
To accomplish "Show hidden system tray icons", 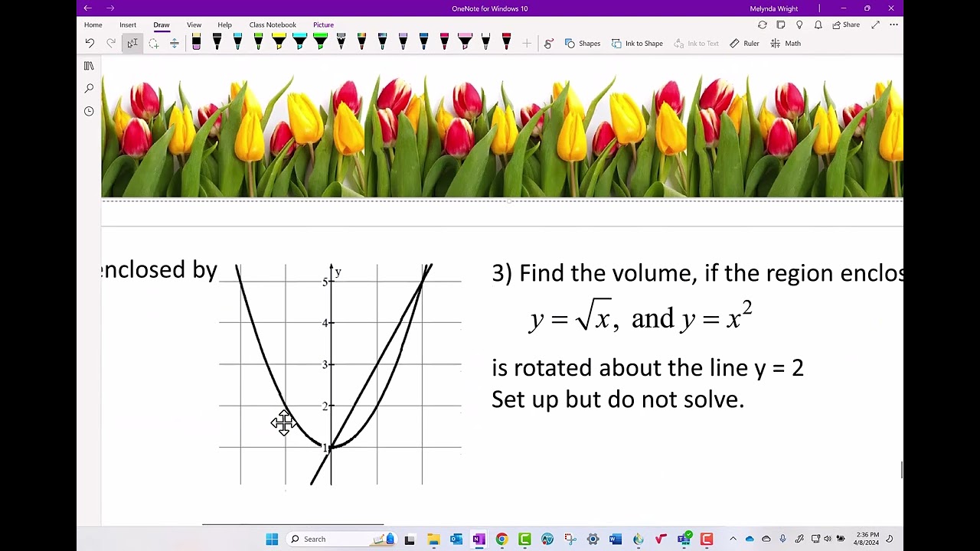I will tap(733, 540).
